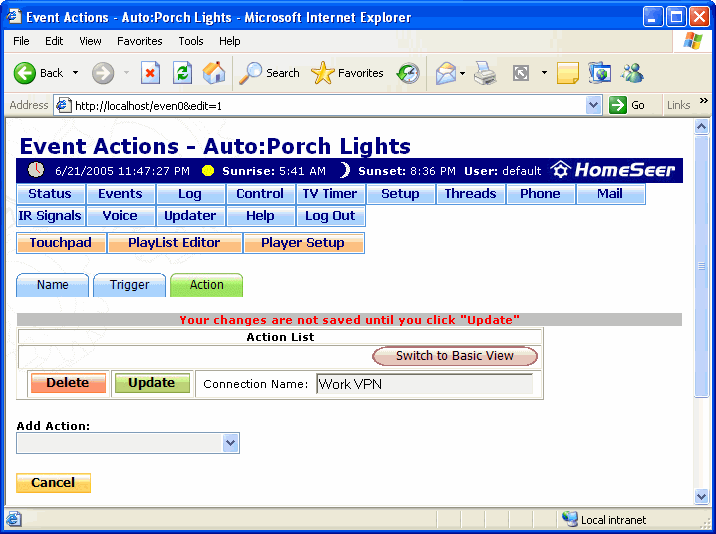The height and width of the screenshot is (534, 716).
Task: Expand the address bar dropdown
Action: 593,106
